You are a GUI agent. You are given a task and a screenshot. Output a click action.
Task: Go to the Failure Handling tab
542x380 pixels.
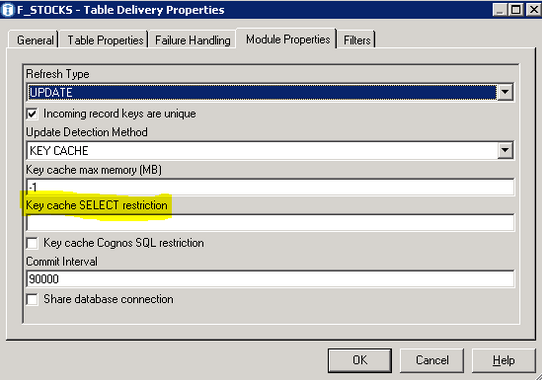click(193, 40)
